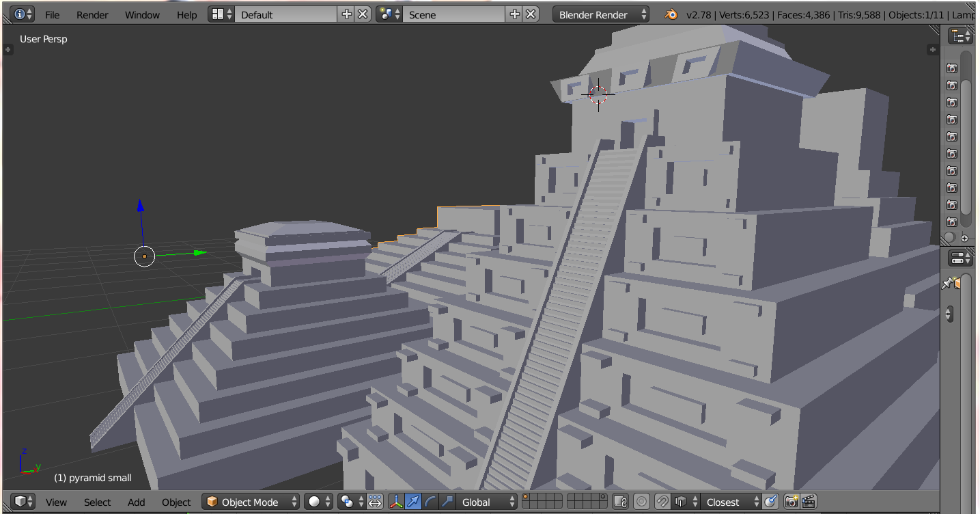
Task: Toggle manipulate center points only
Action: coord(375,502)
